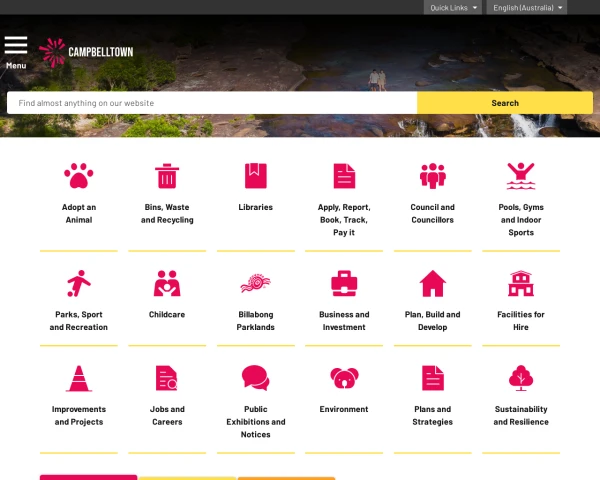The image size is (600, 480).
Task: Click the document icon for Apply, Report
Action: tap(344, 176)
